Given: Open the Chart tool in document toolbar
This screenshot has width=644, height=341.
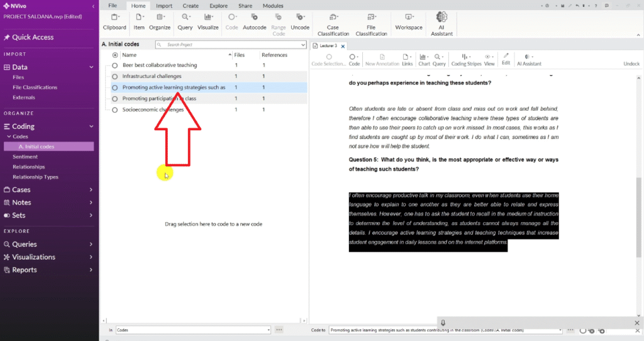Looking at the screenshot, I should click(424, 57).
